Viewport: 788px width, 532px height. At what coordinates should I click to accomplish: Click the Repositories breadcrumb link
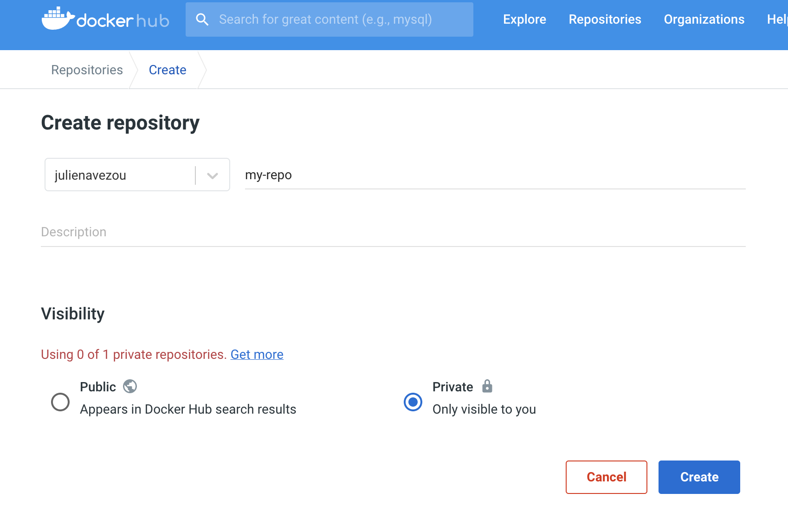click(x=87, y=70)
